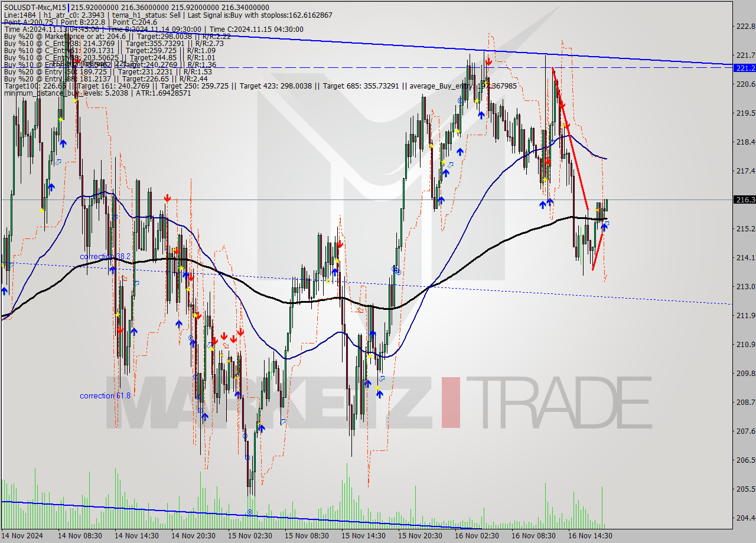Select the 216.3 current price tag

pos(745,199)
